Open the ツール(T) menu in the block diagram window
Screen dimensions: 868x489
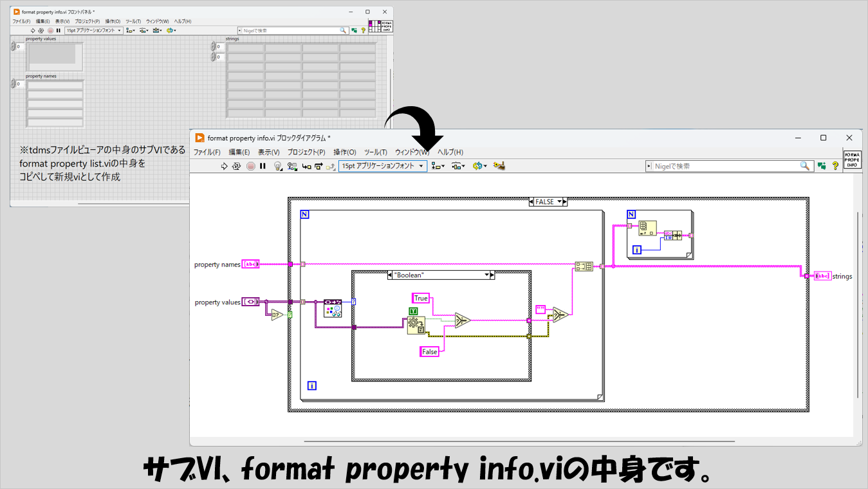coord(375,152)
